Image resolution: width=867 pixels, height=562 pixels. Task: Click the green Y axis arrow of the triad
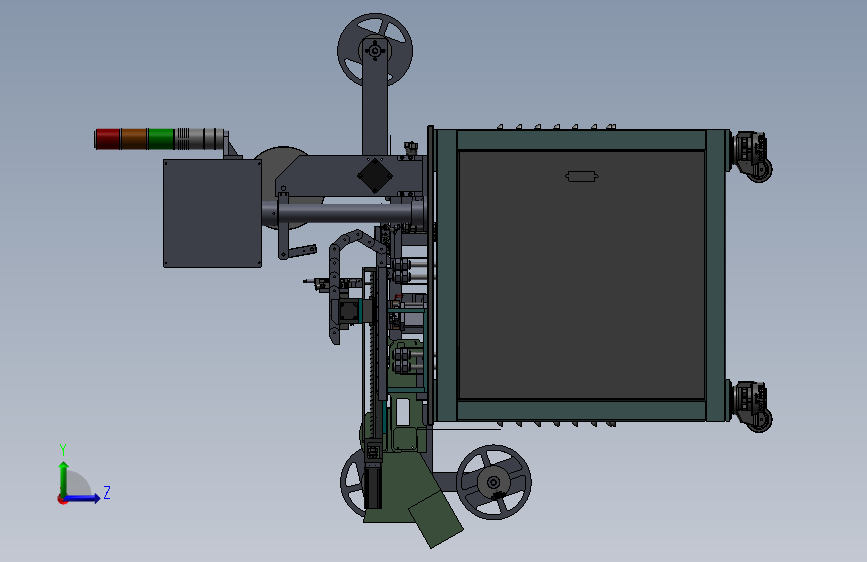click(64, 478)
